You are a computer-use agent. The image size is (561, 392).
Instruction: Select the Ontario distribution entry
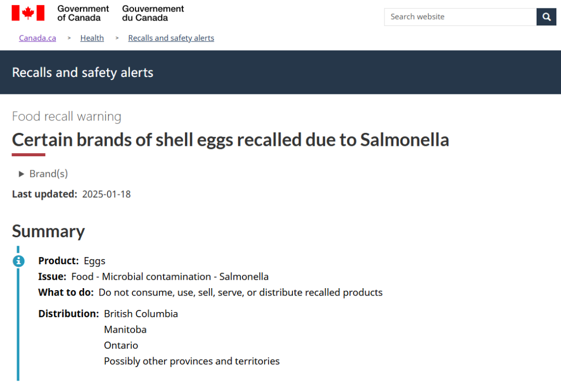(x=121, y=345)
